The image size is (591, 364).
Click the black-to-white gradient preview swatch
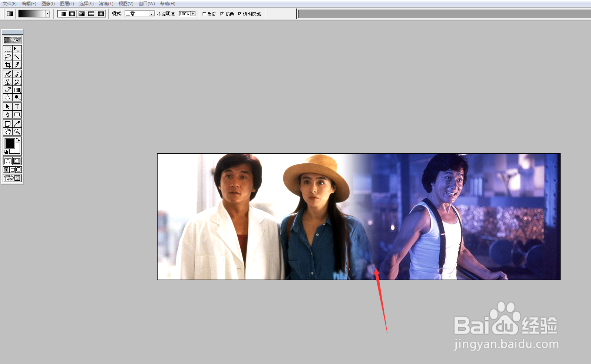(32, 14)
